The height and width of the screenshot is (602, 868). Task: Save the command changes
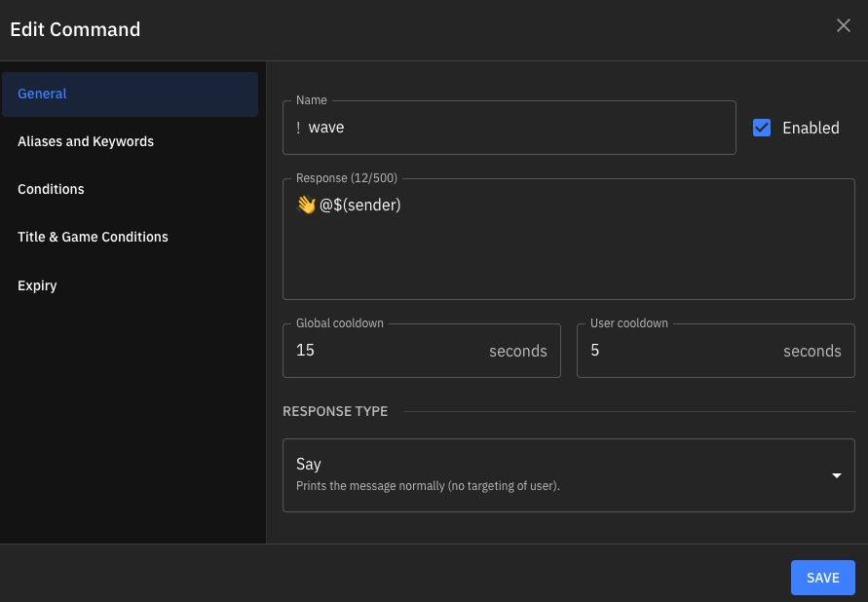click(x=822, y=578)
